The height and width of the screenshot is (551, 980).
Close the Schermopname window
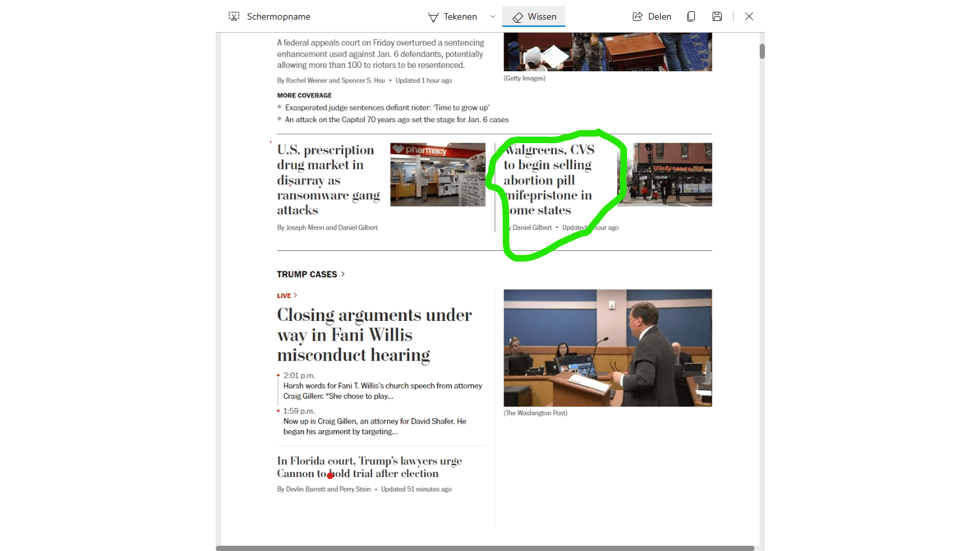pos(749,16)
